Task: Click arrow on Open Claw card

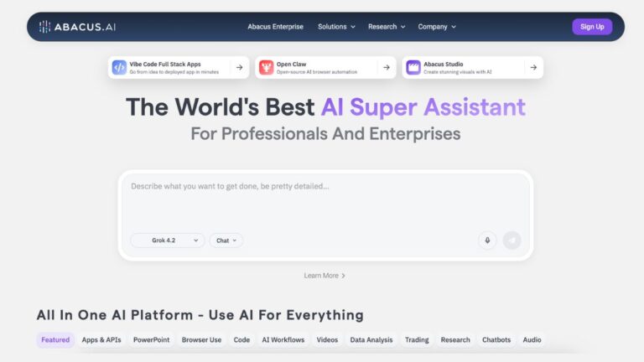Action: point(387,67)
